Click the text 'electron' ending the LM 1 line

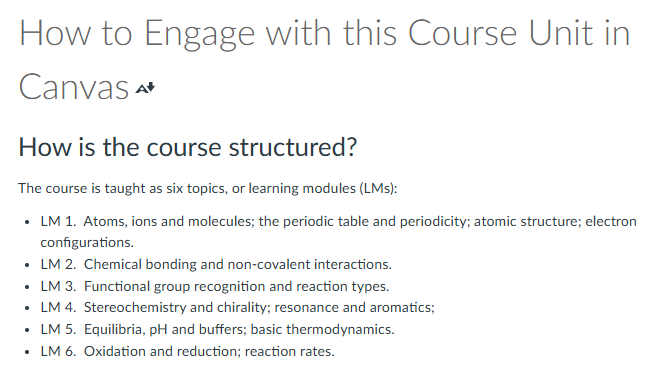click(x=610, y=221)
